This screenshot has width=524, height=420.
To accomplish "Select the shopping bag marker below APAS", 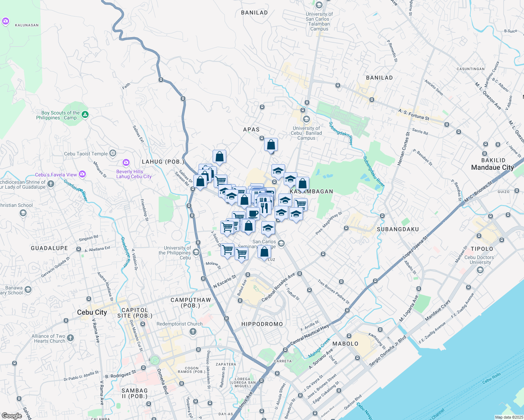I will coord(271,145).
